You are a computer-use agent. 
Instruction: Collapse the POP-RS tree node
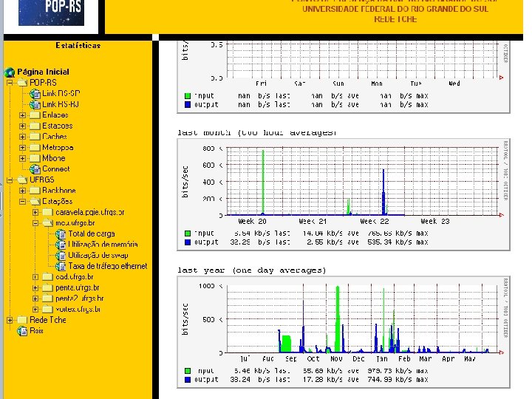coord(10,83)
